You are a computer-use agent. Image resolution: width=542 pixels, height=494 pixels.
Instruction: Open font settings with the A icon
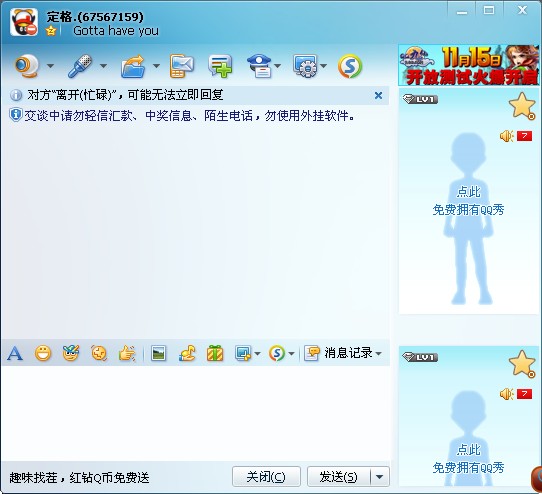point(15,353)
